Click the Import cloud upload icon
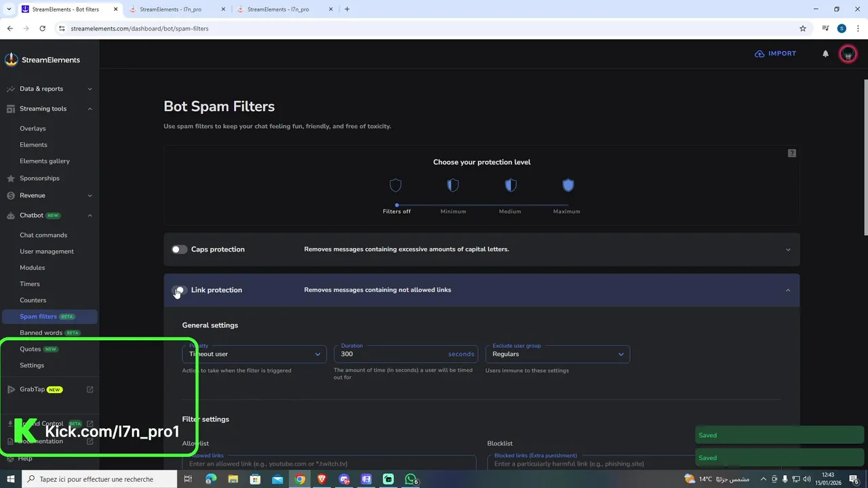The image size is (868, 488). click(x=759, y=54)
